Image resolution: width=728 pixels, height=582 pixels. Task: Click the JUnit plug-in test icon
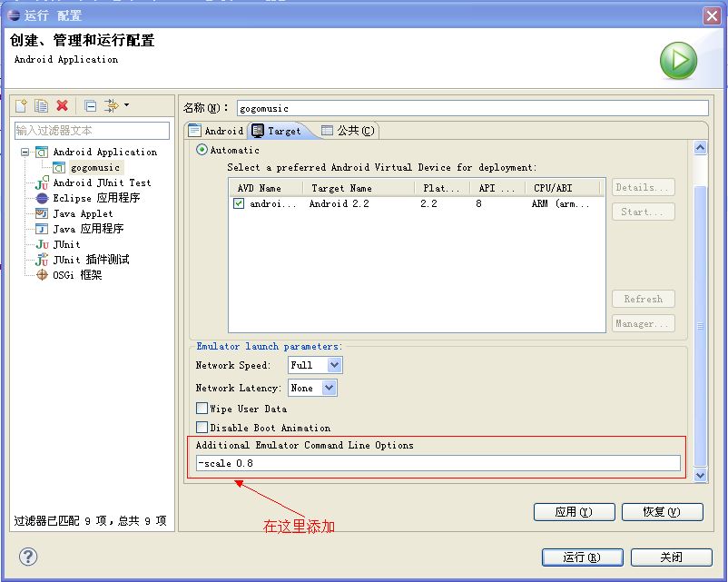(x=42, y=259)
